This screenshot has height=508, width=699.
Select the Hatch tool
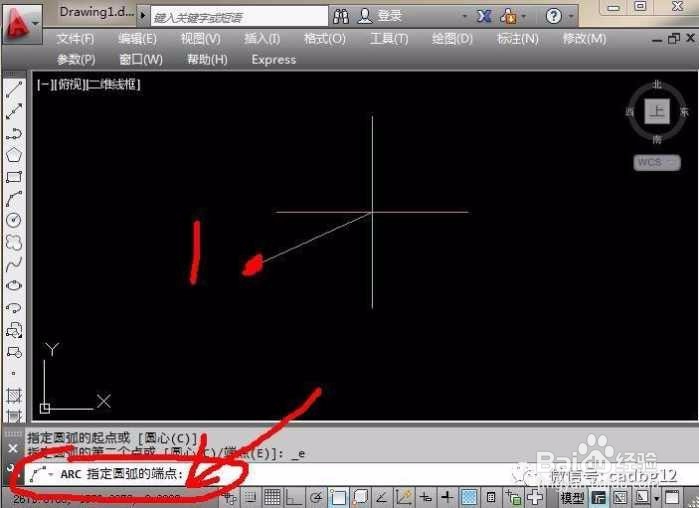[14, 395]
